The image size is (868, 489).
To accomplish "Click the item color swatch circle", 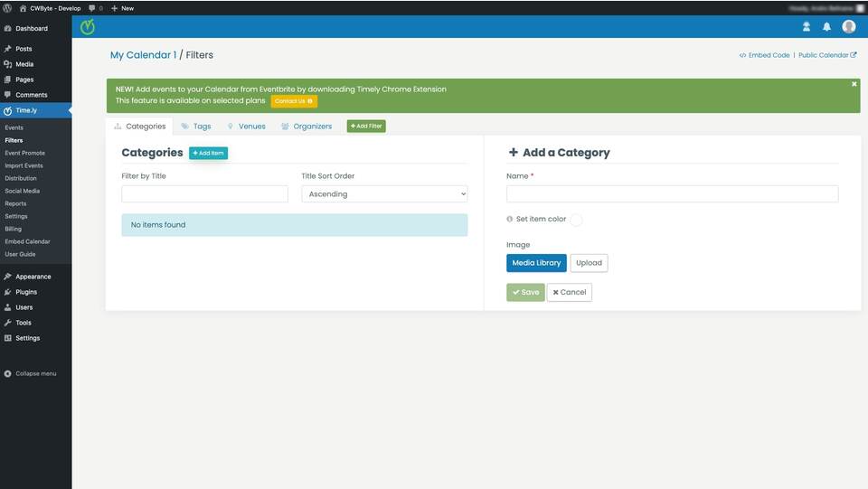I will point(576,220).
